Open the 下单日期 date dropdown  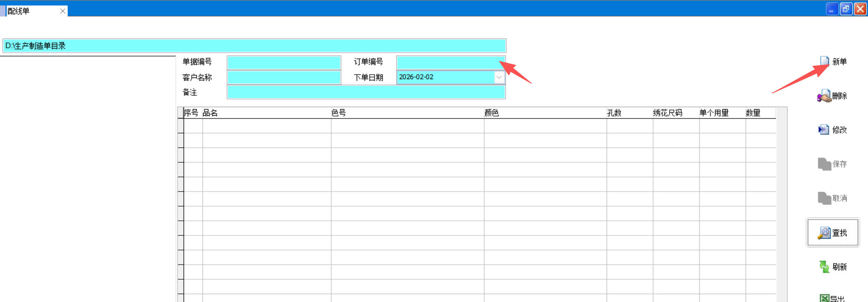click(499, 77)
